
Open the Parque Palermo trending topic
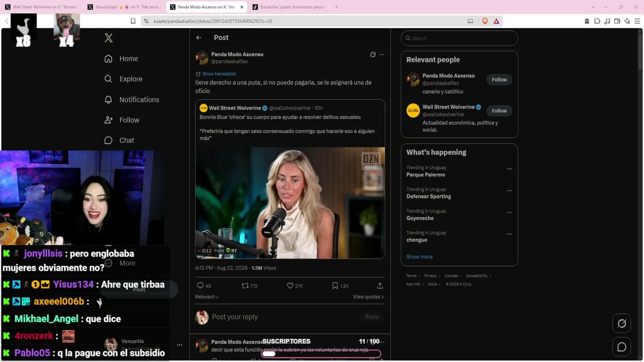(x=426, y=175)
